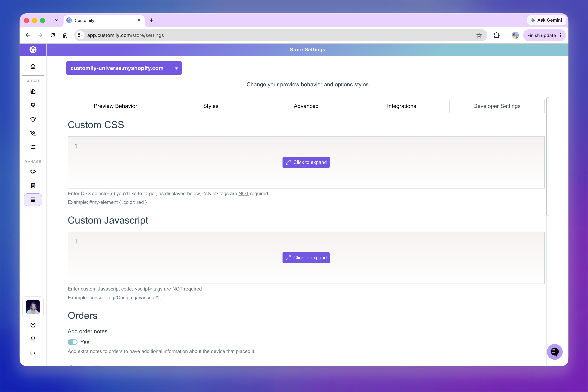The image size is (588, 392).
Task: Open the customily-universe.myshopify.com store dropdown
Action: pos(124,68)
